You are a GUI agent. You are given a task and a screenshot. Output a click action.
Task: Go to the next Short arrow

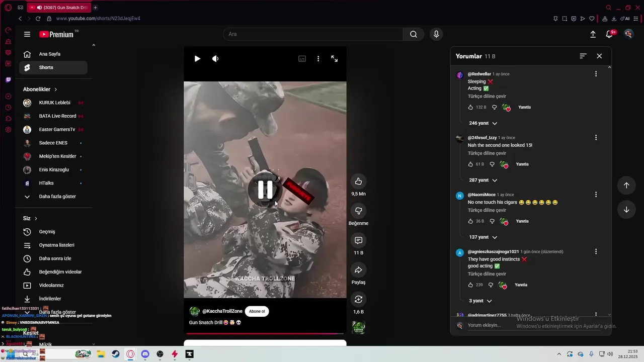[x=626, y=210]
